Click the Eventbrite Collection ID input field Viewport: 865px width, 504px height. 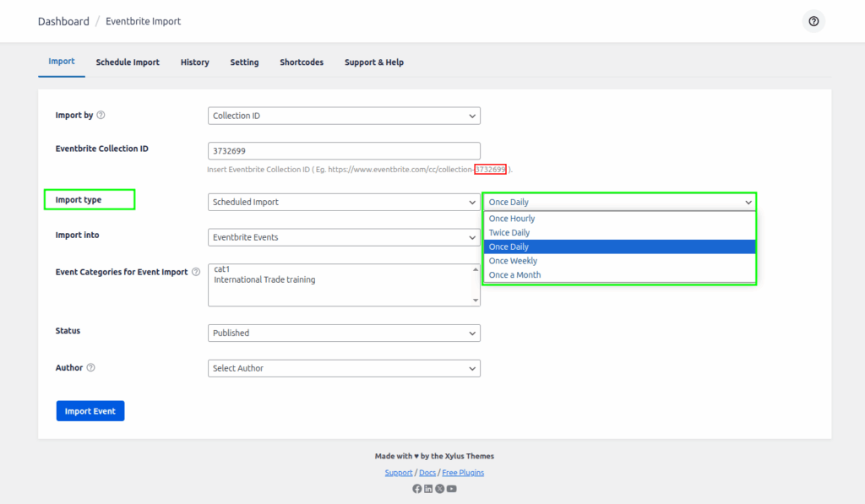[x=344, y=151]
